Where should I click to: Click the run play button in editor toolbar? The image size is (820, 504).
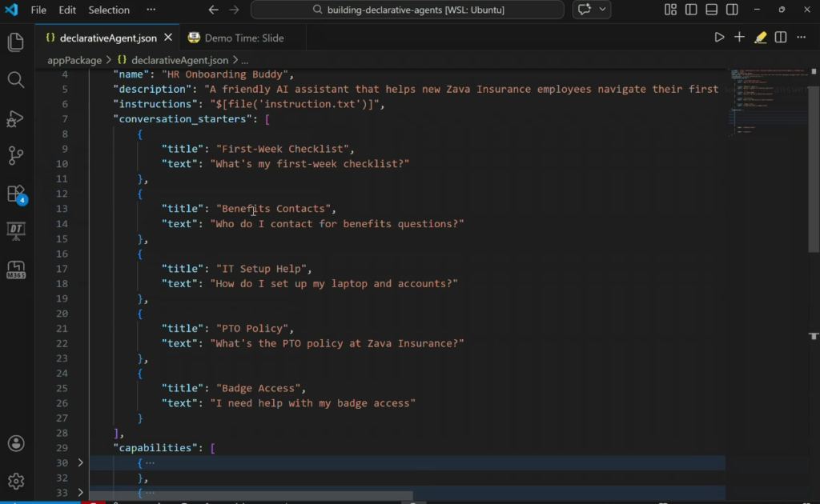719,38
